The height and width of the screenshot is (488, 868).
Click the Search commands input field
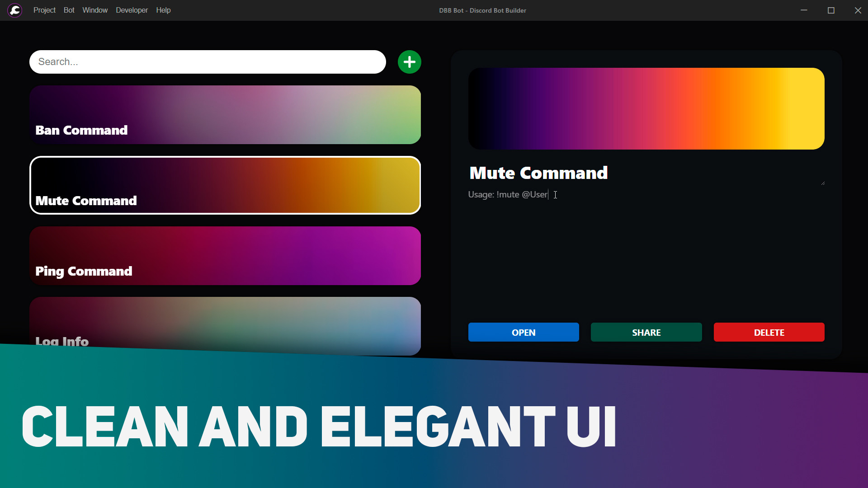pos(207,61)
